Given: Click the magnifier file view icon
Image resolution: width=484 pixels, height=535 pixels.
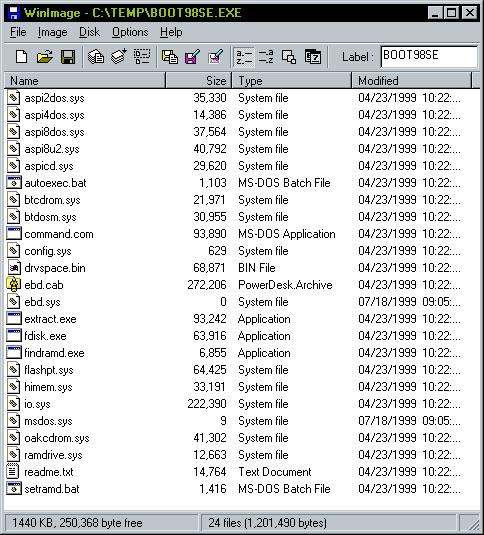Looking at the screenshot, I should tap(289, 57).
